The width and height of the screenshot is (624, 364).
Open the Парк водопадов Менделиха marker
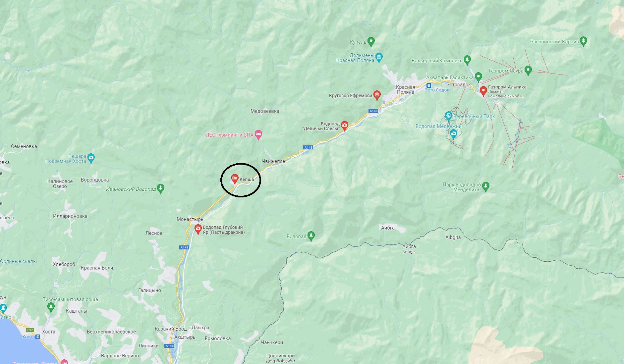(x=485, y=186)
